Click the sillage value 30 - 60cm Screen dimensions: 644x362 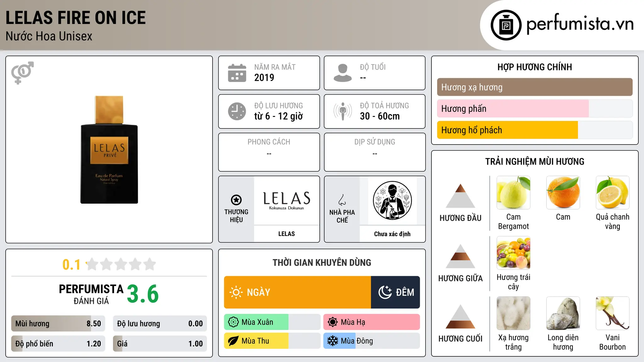(x=380, y=116)
